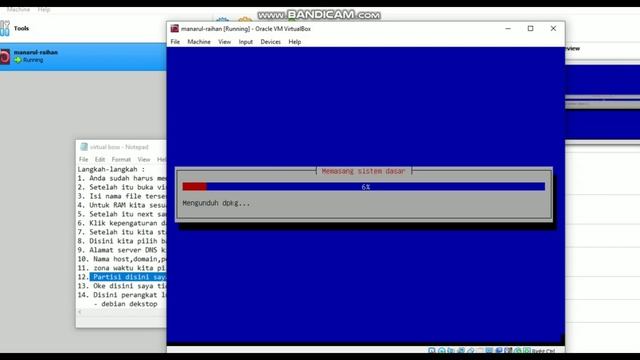
Task: Click the VM preview thumbnail in Manager
Action: (x=602, y=102)
